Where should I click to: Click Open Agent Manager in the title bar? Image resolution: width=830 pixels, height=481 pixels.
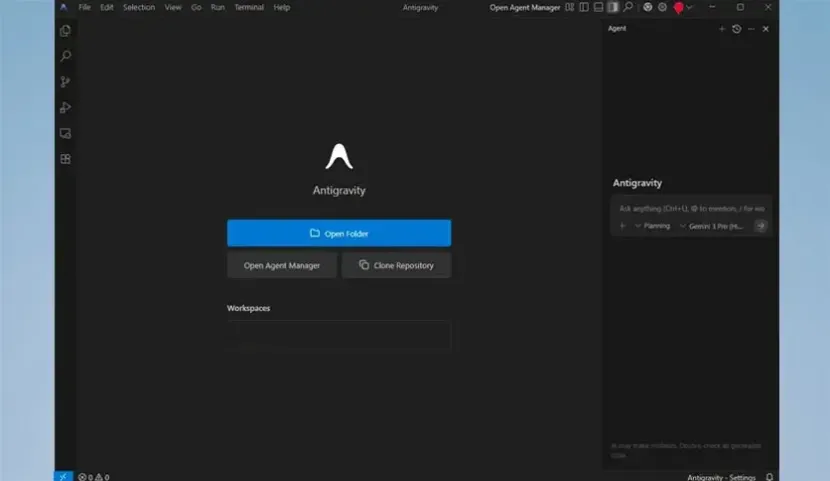coord(525,7)
